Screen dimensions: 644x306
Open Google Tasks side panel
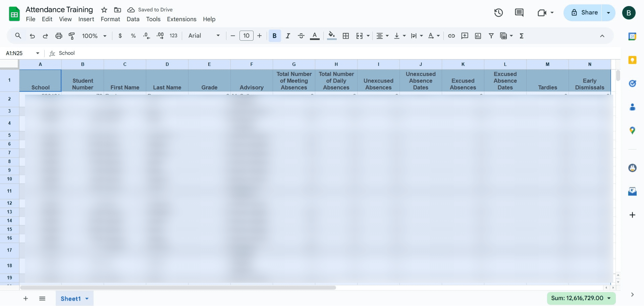(632, 83)
